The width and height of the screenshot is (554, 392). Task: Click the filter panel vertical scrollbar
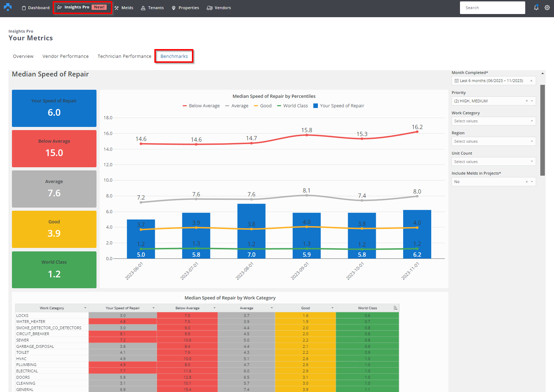542,130
